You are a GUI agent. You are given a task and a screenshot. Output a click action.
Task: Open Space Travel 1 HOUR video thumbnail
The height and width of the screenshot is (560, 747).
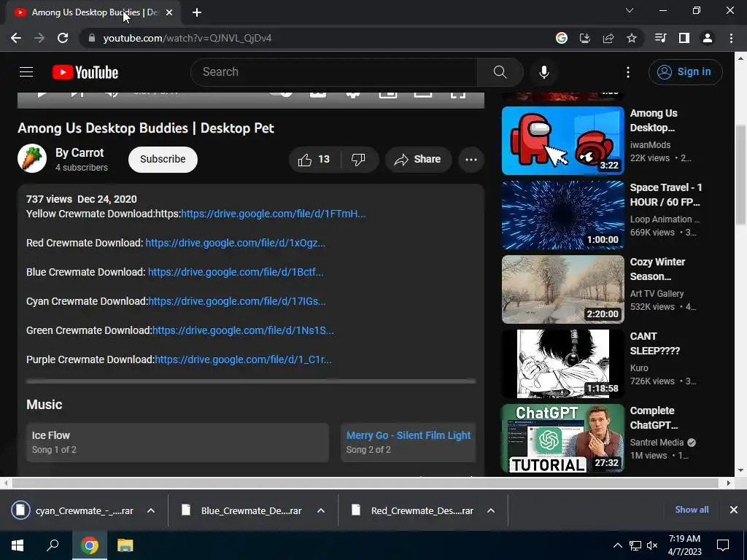(x=562, y=215)
